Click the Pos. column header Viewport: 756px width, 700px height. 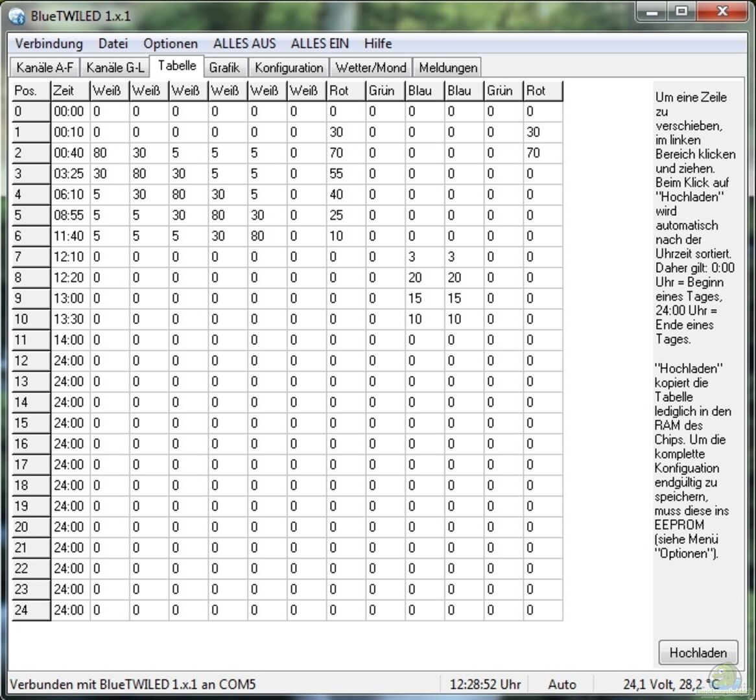(31, 91)
